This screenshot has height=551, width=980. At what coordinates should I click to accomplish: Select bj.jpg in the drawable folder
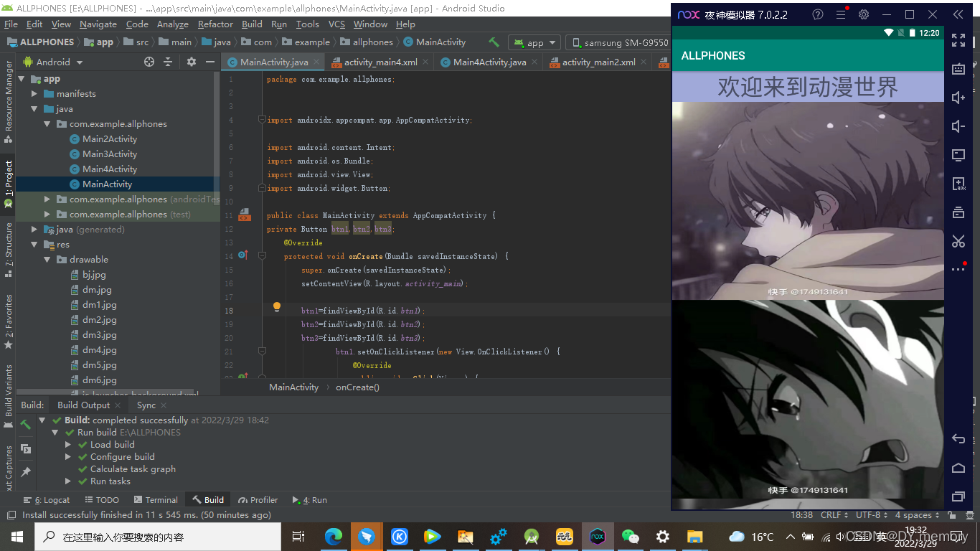(93, 275)
